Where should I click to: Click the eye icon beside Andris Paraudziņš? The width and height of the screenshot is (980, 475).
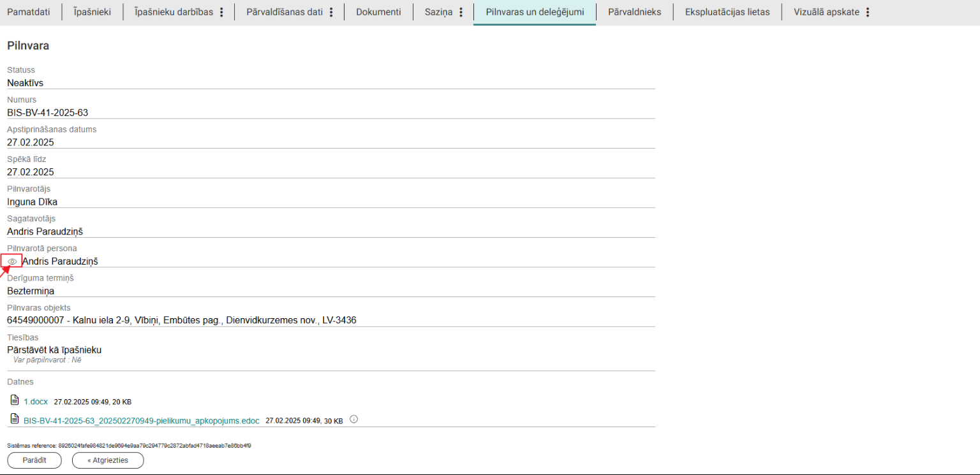[12, 261]
